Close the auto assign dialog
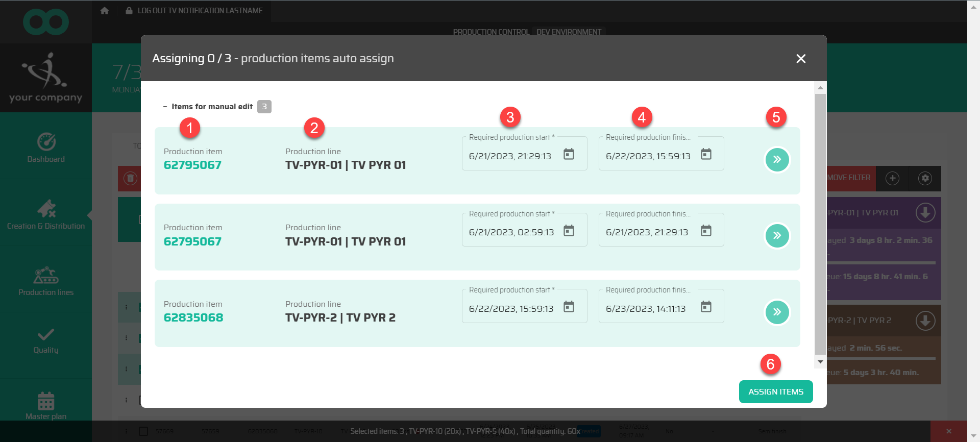The image size is (980, 442). pyautogui.click(x=801, y=59)
